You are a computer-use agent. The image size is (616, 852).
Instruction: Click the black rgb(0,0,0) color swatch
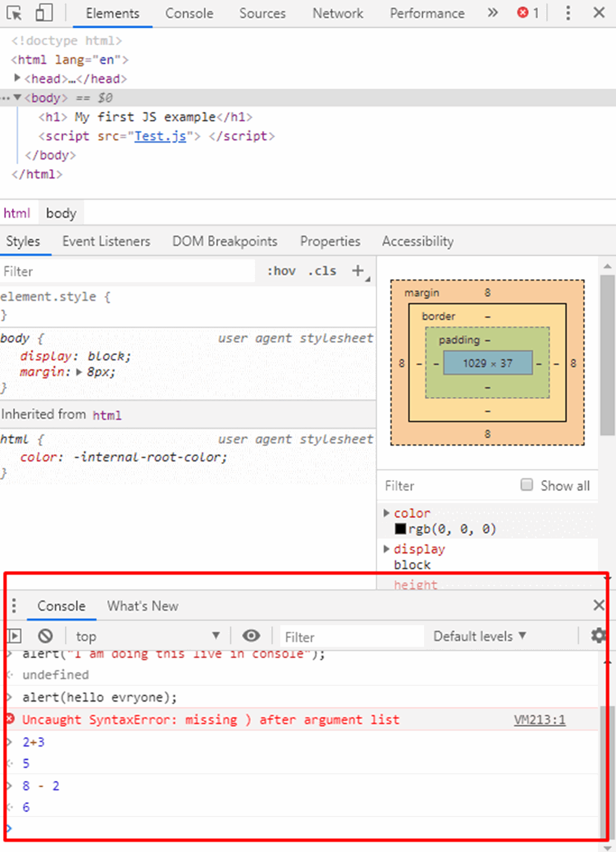tap(401, 528)
